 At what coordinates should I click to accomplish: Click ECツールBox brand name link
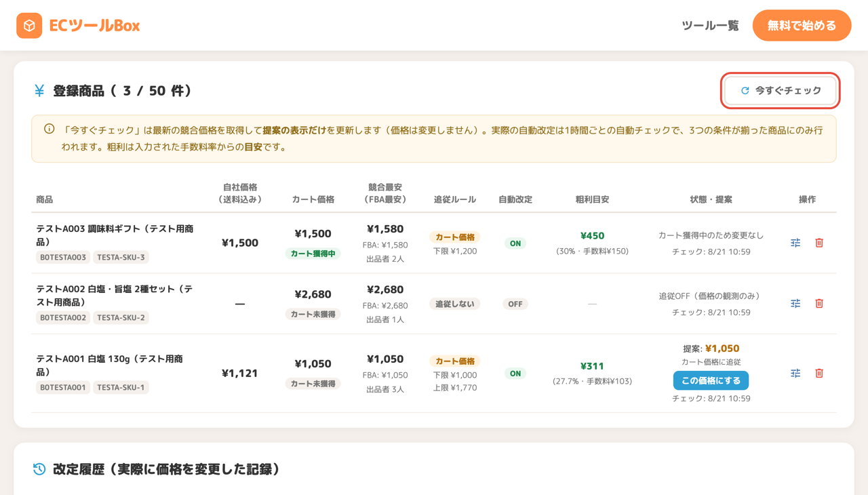pos(95,26)
